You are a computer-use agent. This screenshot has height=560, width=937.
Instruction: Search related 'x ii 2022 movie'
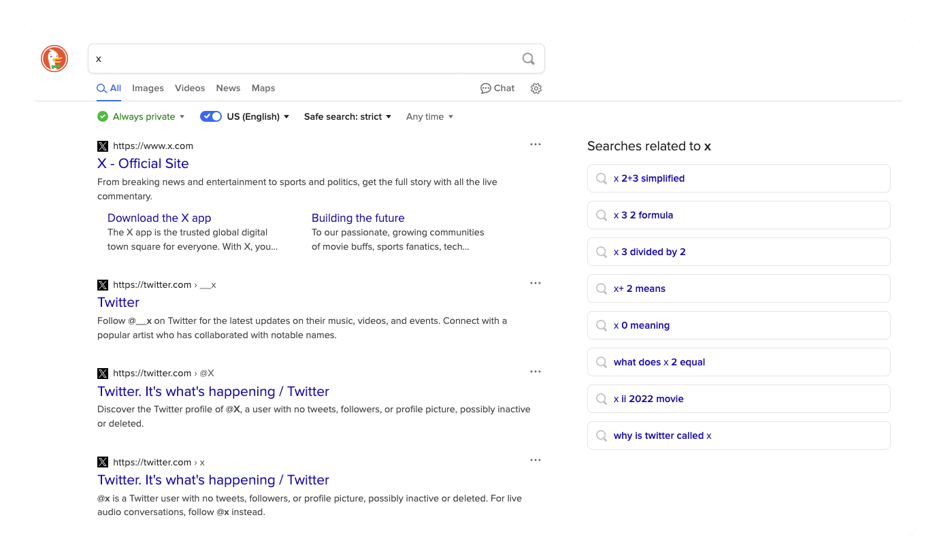click(738, 399)
